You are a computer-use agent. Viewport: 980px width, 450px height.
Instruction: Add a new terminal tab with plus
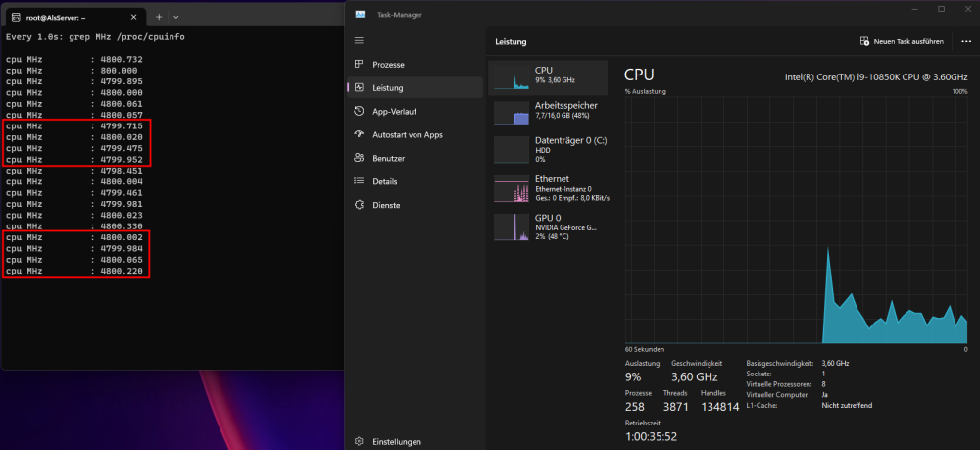click(159, 17)
